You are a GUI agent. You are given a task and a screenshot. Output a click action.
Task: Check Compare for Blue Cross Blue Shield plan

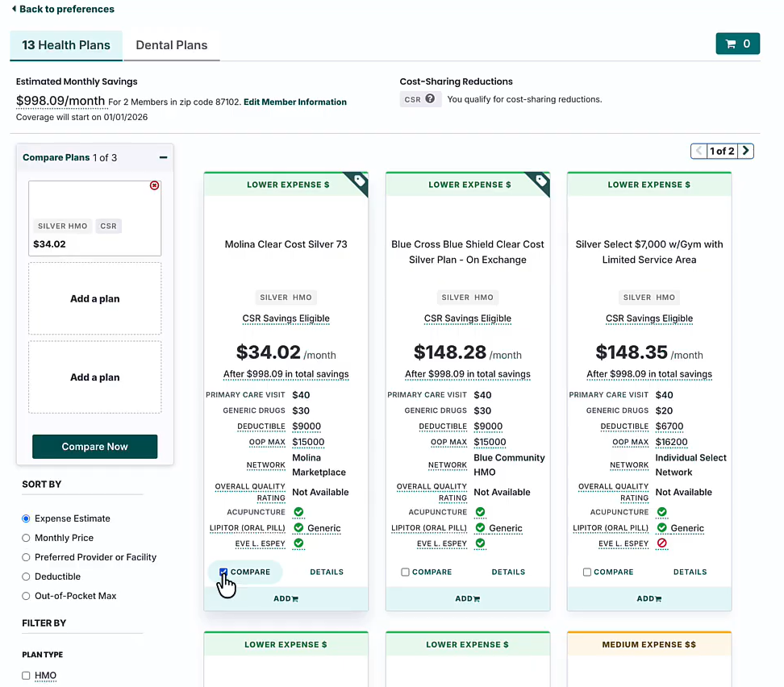405,572
